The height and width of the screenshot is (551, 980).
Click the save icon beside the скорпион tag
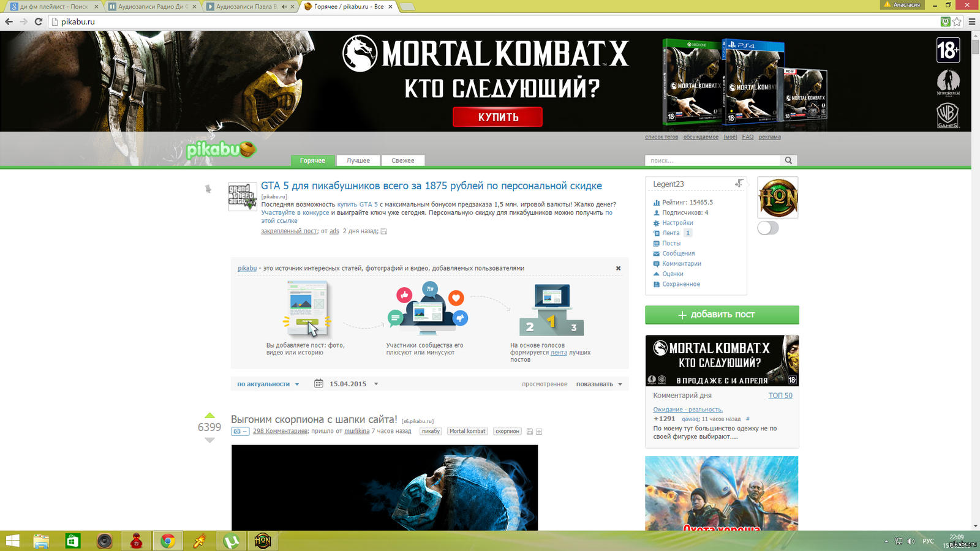(530, 432)
